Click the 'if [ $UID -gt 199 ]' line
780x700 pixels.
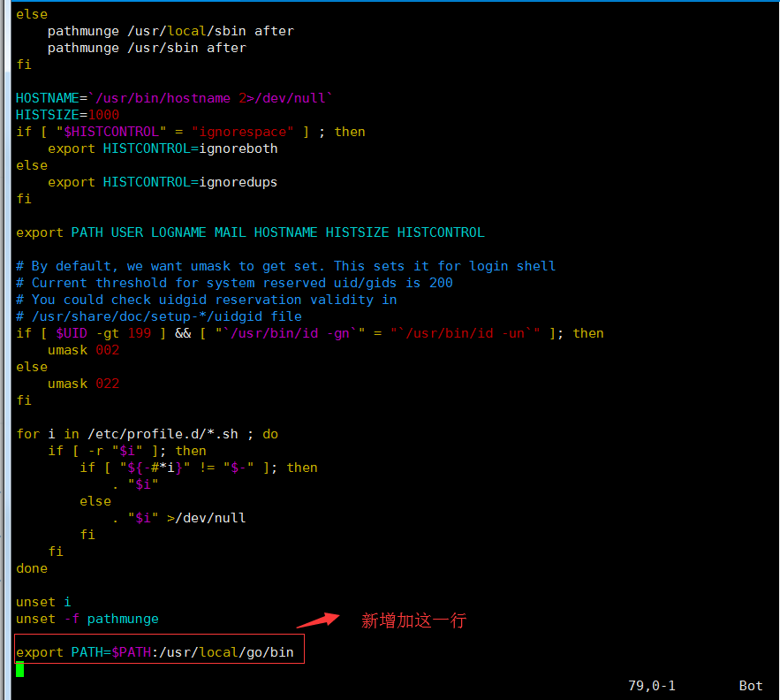pyautogui.click(x=310, y=333)
